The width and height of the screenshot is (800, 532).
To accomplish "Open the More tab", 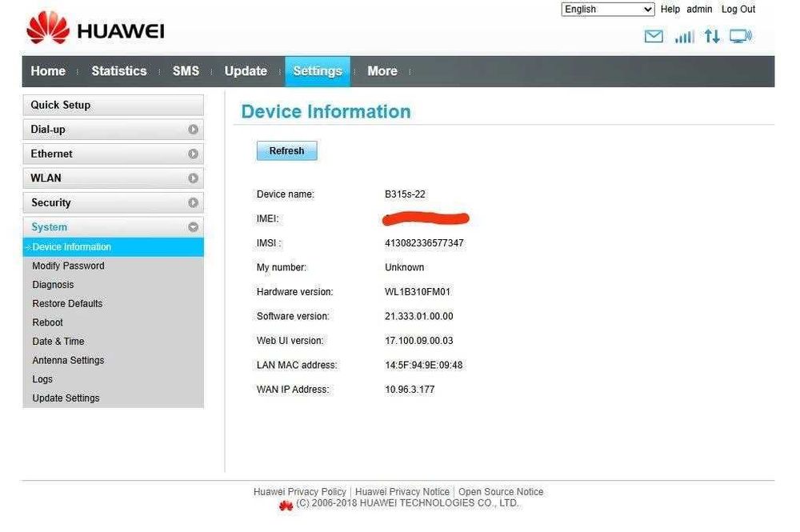I will tap(382, 71).
